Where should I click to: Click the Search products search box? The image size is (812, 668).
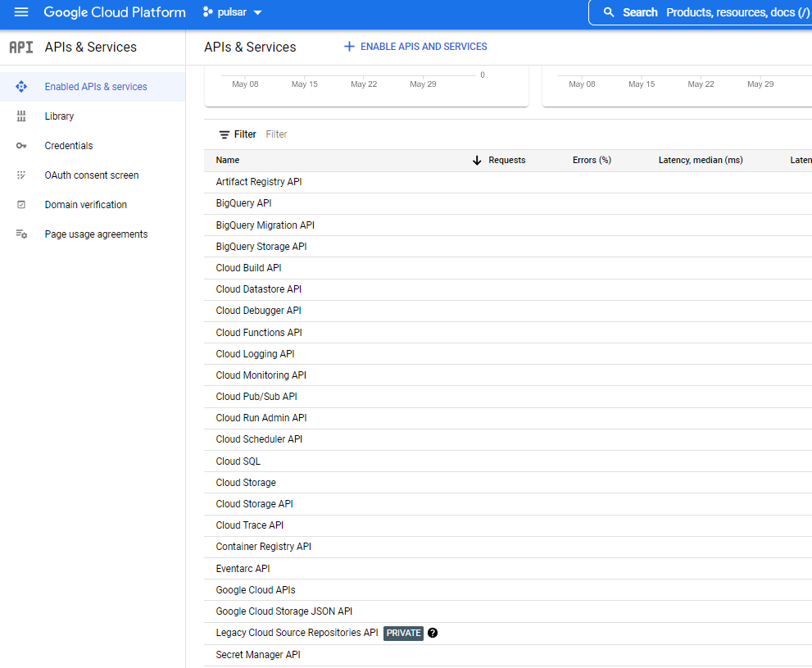(701, 12)
